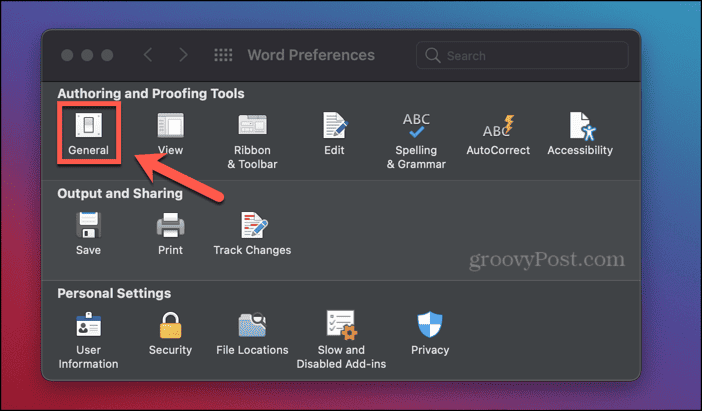The height and width of the screenshot is (411, 702).
Task: Close the Word Preferences window
Action: [x=67, y=55]
